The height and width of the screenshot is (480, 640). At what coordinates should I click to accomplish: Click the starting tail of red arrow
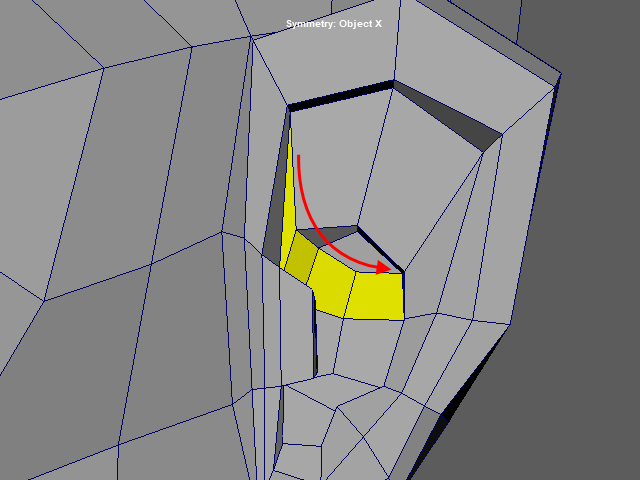pyautogui.click(x=299, y=156)
